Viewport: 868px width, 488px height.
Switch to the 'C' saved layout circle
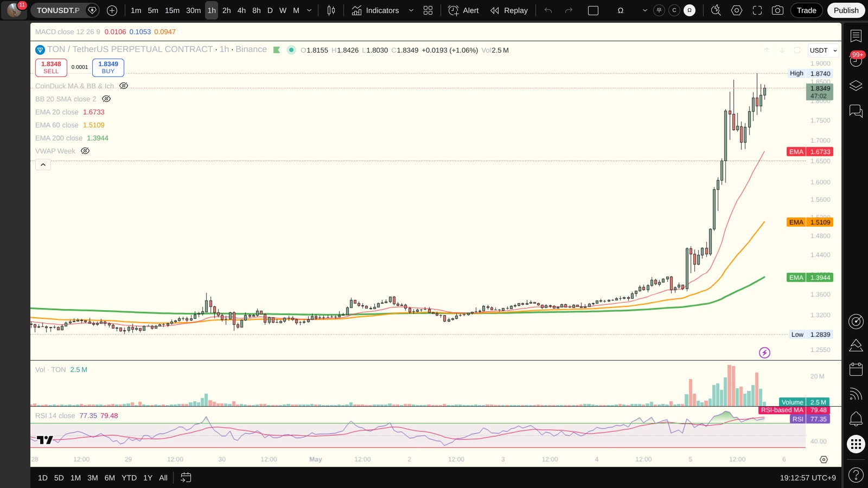[674, 10]
